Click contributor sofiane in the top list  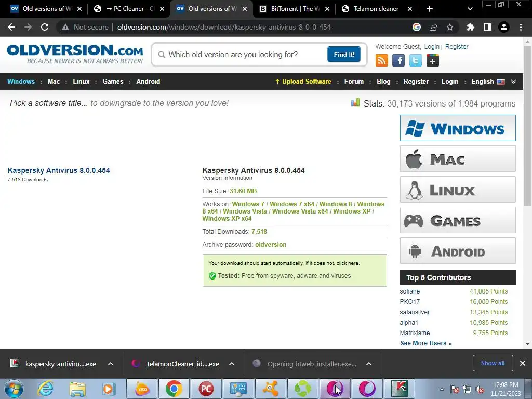pyautogui.click(x=409, y=291)
